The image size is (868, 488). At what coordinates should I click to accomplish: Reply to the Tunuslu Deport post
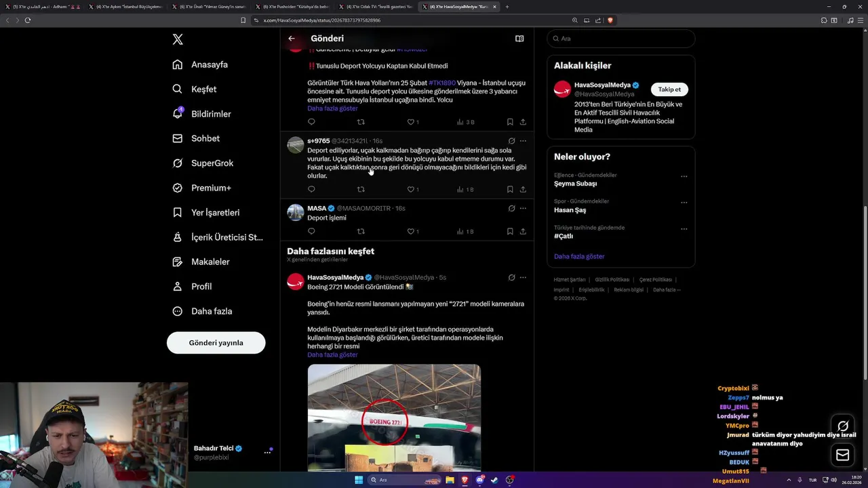click(x=311, y=122)
